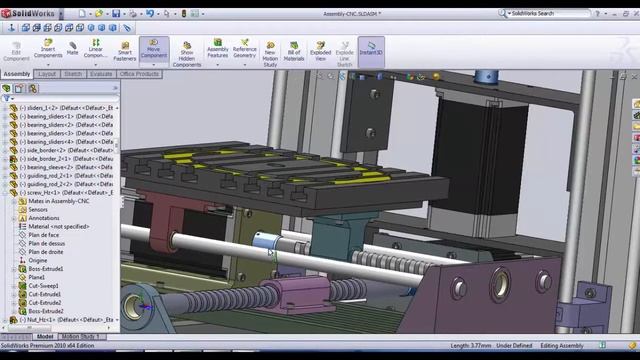
Task: Click the Print icon
Action: (133, 14)
